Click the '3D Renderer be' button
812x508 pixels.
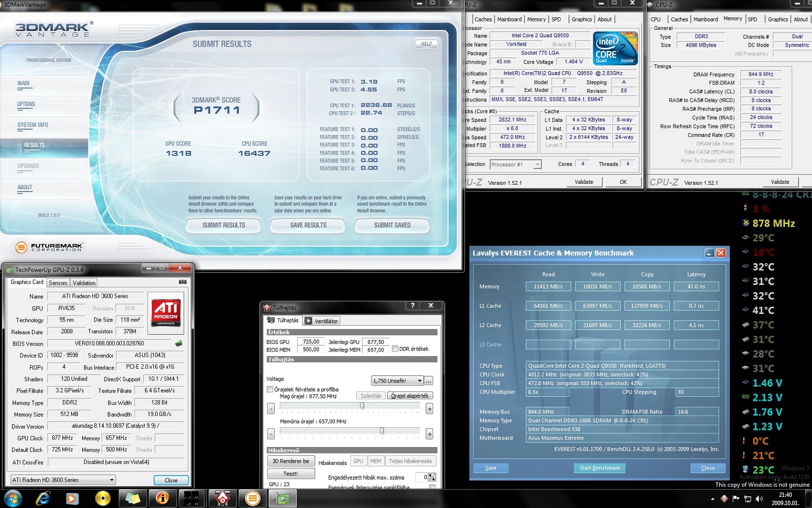click(291, 461)
